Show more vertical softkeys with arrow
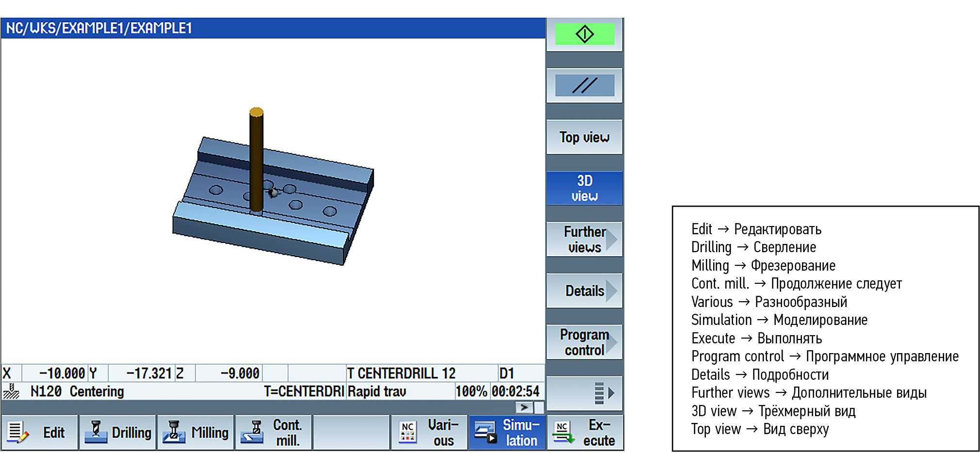Screen dimensions: 980x453 pyautogui.click(x=584, y=393)
